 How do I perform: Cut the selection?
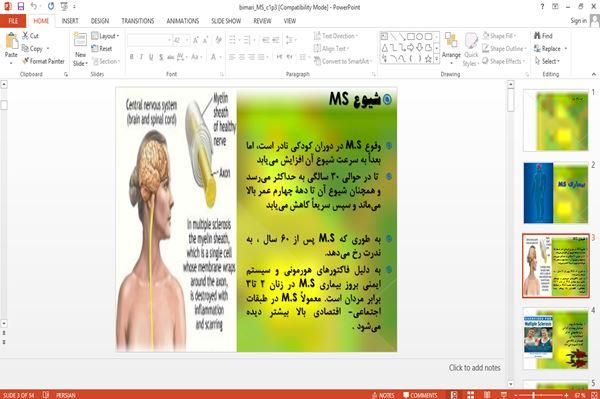[x=30, y=36]
